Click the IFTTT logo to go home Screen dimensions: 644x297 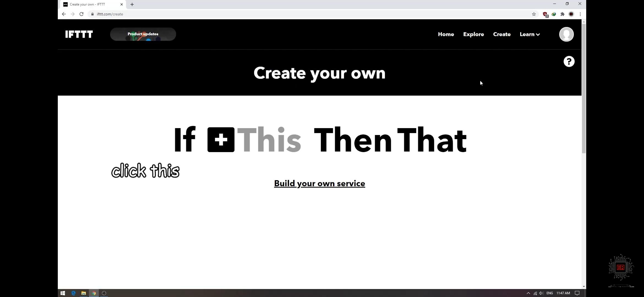point(79,34)
